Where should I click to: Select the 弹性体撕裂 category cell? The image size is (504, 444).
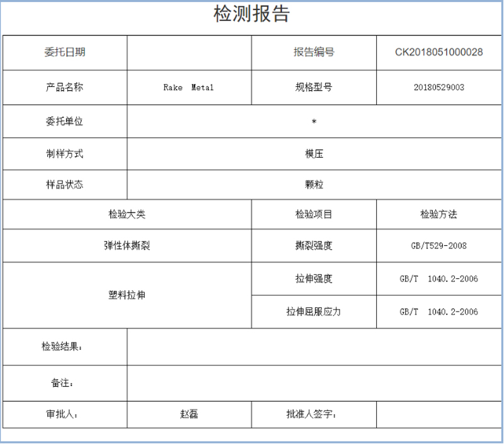127,246
